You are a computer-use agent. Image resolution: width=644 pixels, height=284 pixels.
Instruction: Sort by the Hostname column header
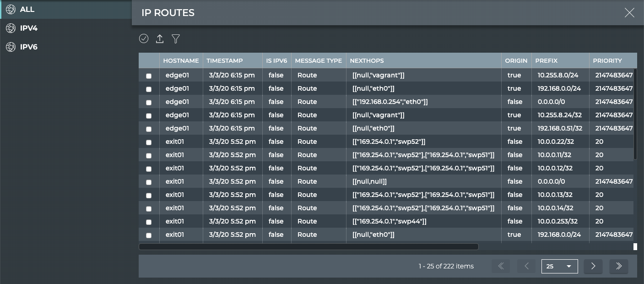pos(181,60)
